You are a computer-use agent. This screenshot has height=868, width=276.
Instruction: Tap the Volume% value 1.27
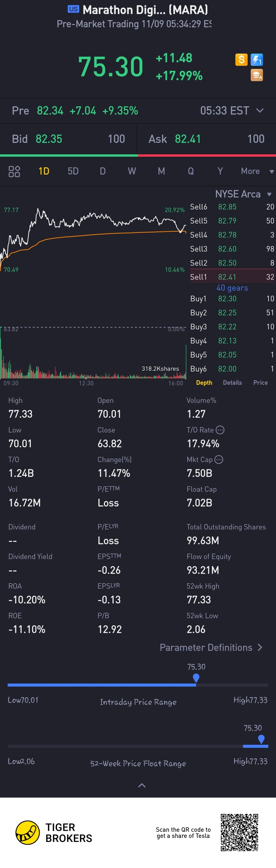pyautogui.click(x=196, y=414)
